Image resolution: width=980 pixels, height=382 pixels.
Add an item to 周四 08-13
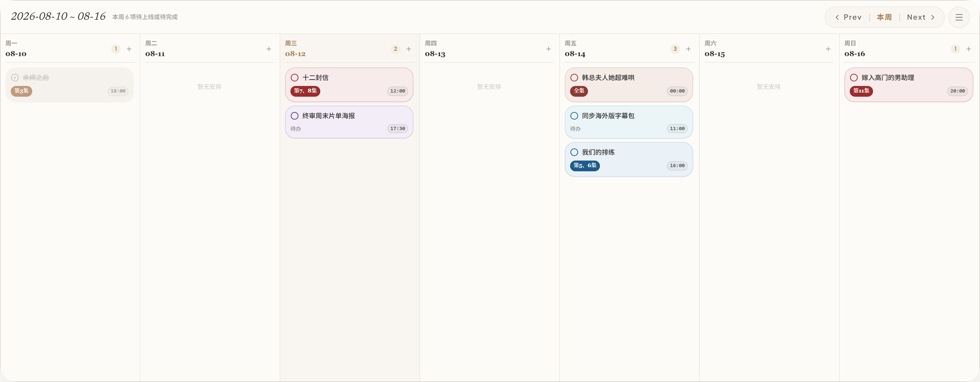click(x=549, y=49)
